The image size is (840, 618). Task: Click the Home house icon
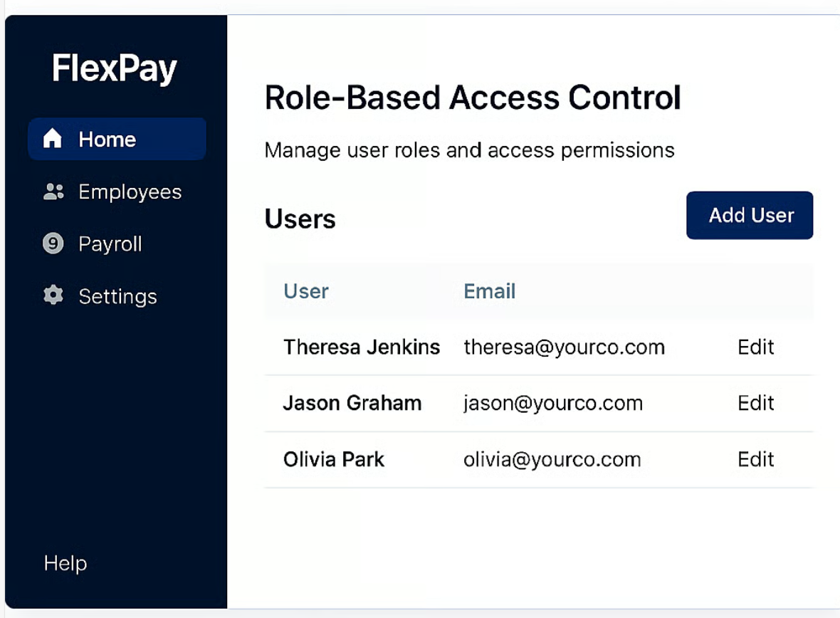coord(53,139)
